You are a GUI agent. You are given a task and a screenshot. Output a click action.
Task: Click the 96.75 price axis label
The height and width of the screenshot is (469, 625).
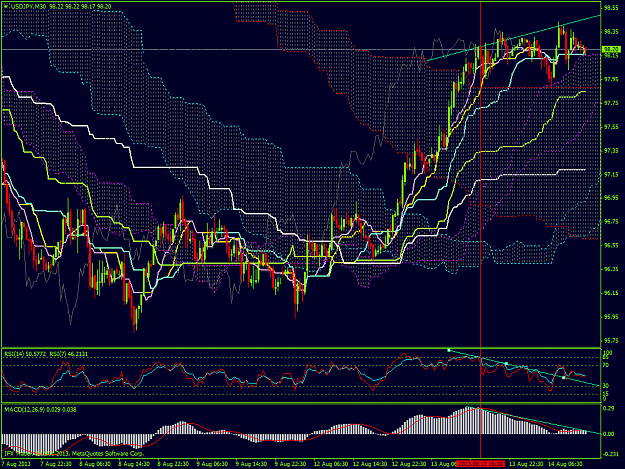(611, 222)
